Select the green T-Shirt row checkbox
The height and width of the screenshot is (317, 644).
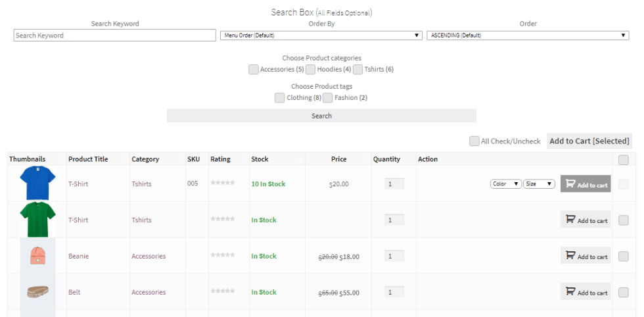(624, 220)
